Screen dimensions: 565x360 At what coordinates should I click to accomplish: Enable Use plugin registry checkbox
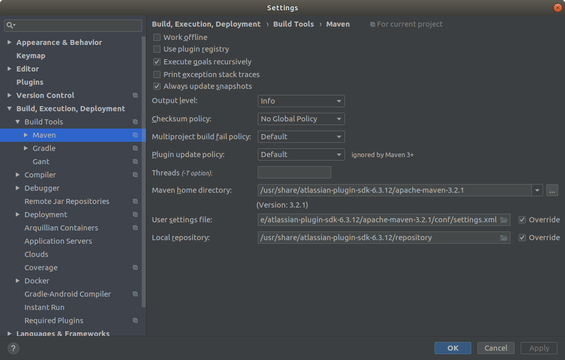pos(157,49)
